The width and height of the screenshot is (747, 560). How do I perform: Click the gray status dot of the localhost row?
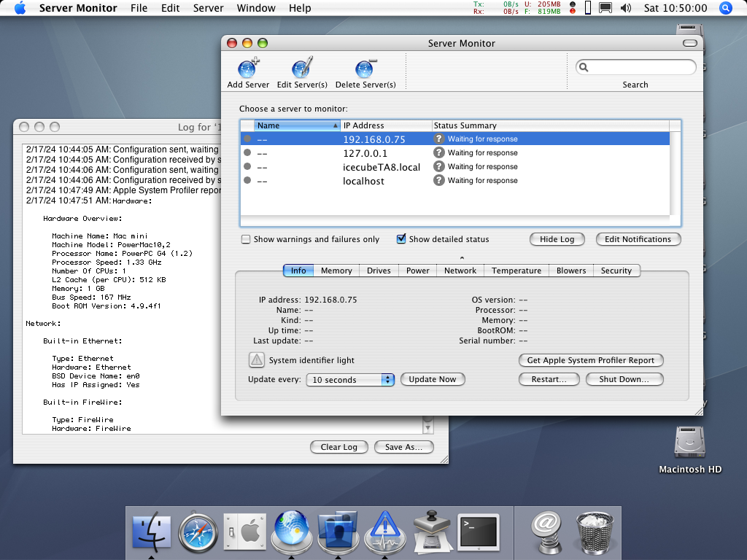click(x=247, y=180)
